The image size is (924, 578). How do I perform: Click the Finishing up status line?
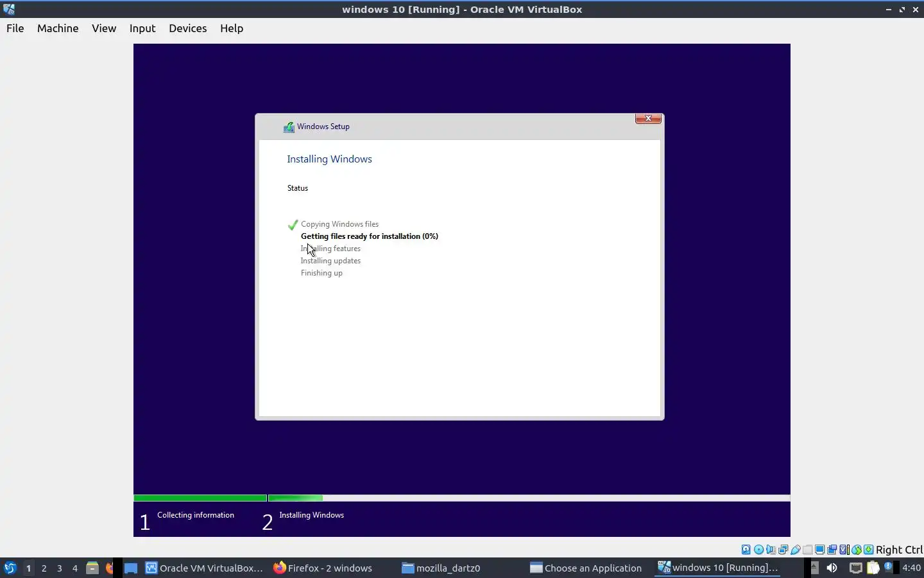coord(321,273)
